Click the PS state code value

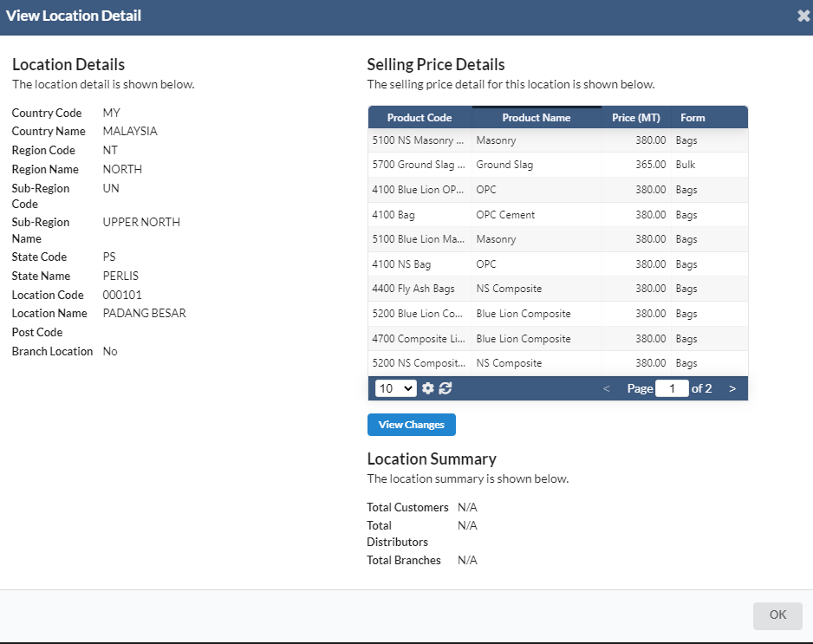coord(109,257)
